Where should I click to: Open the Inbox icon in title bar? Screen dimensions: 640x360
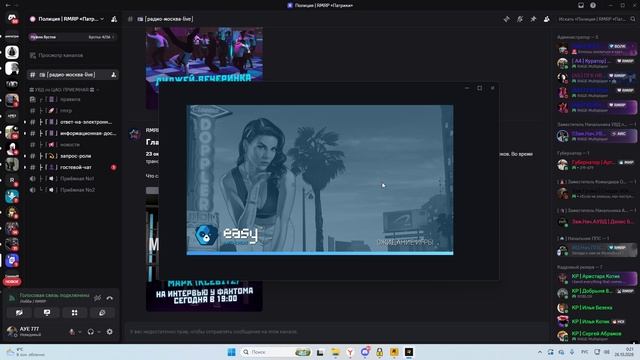pyautogui.click(x=581, y=5)
